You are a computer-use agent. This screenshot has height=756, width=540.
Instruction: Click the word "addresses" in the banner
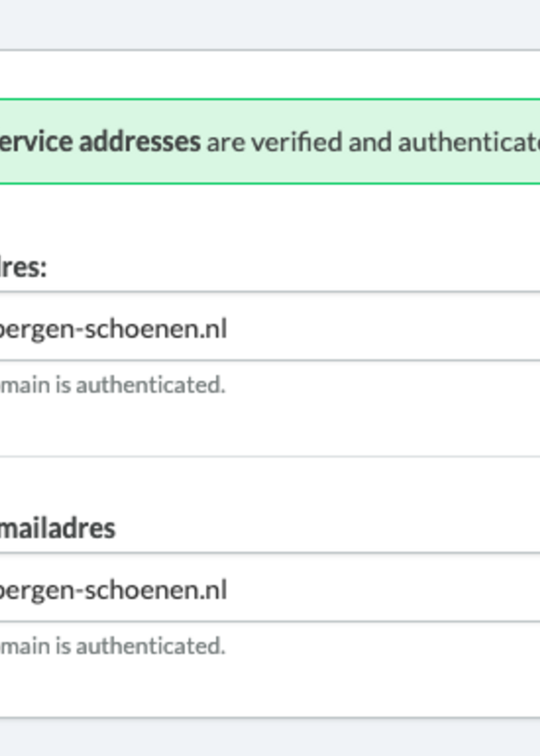coord(140,142)
